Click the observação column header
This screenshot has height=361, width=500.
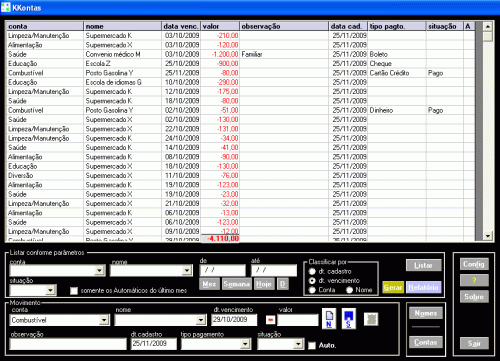(x=284, y=26)
